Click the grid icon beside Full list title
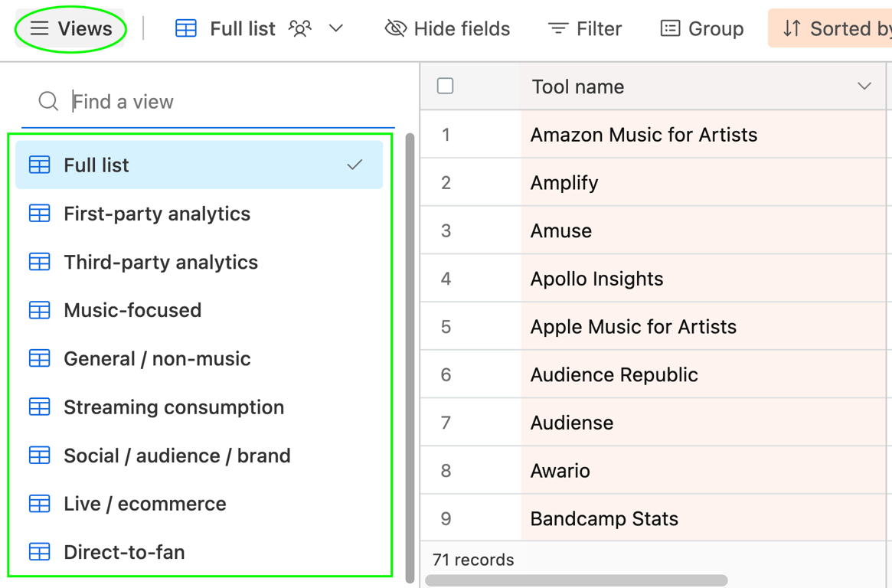 pyautogui.click(x=186, y=29)
